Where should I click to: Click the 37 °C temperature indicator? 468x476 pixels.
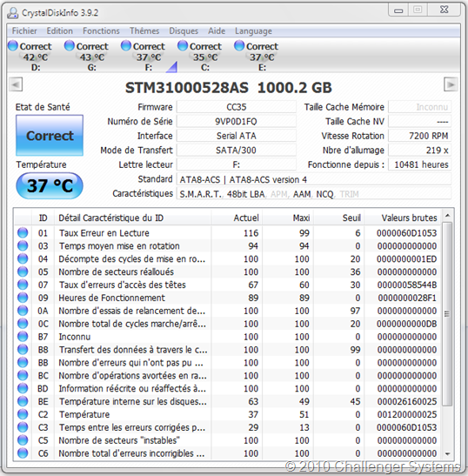(50, 185)
